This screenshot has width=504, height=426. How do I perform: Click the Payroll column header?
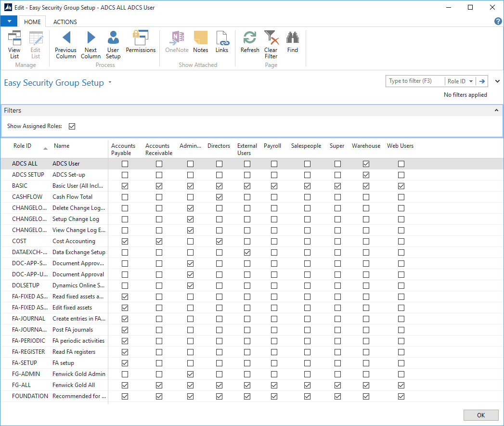[272, 146]
